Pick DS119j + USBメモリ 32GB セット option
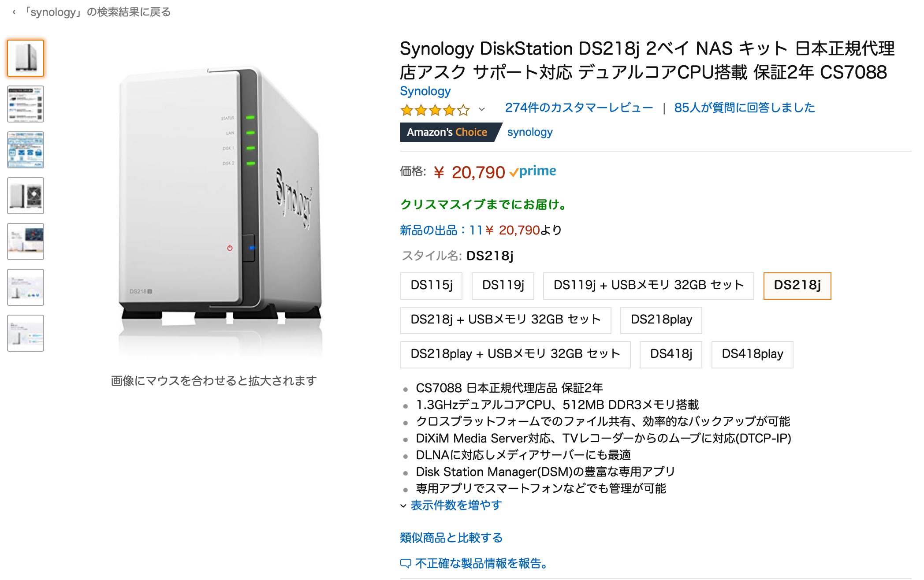 pos(648,286)
